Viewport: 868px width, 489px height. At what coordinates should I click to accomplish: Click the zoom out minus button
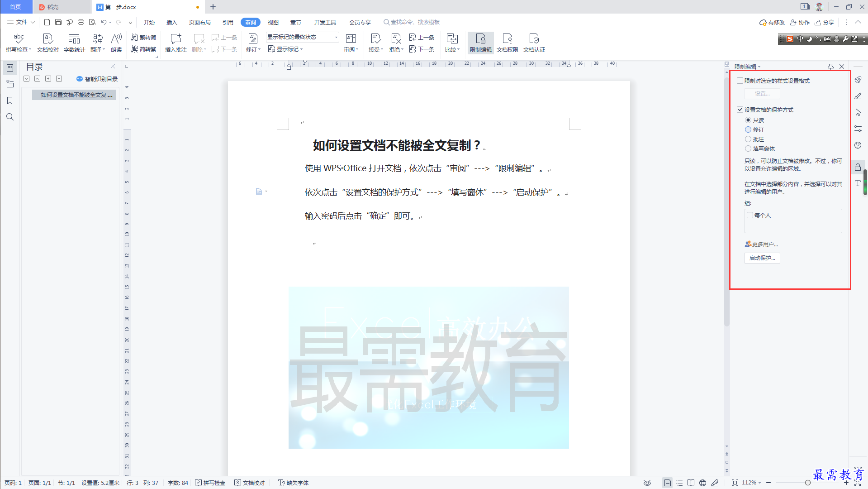[x=768, y=483]
